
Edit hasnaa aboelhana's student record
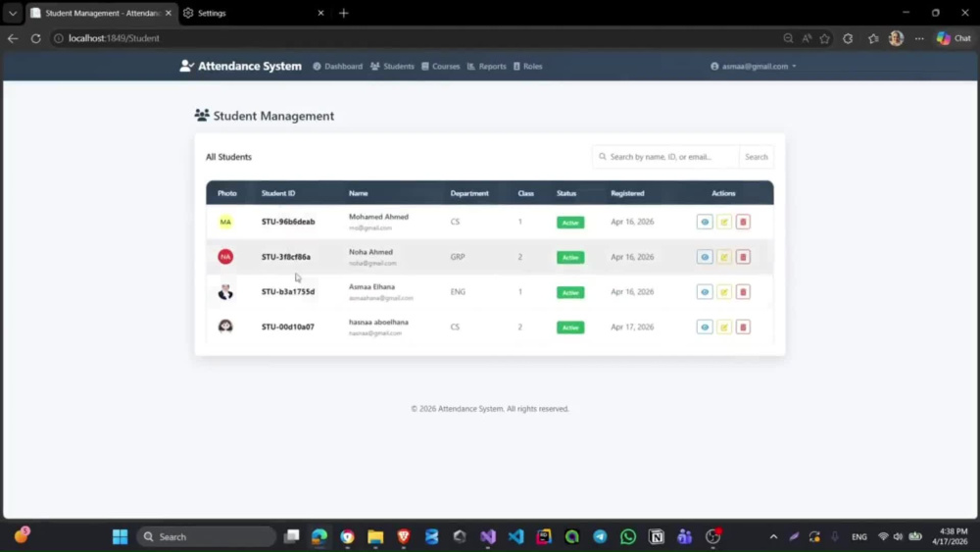724,326
